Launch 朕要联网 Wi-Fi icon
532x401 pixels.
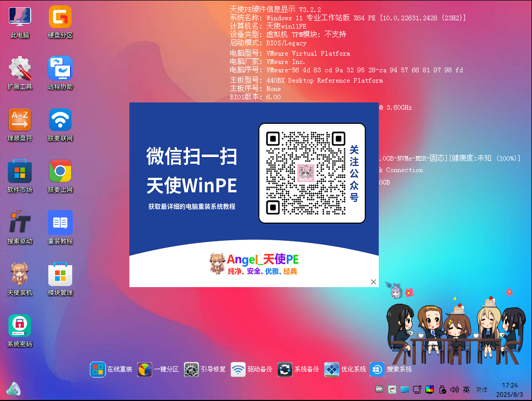coord(60,125)
